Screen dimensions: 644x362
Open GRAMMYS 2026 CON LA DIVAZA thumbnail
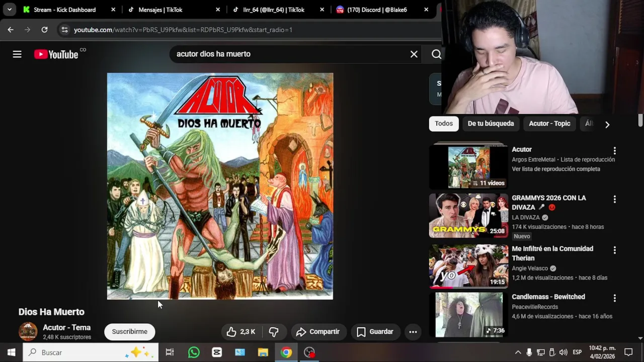[x=469, y=216]
